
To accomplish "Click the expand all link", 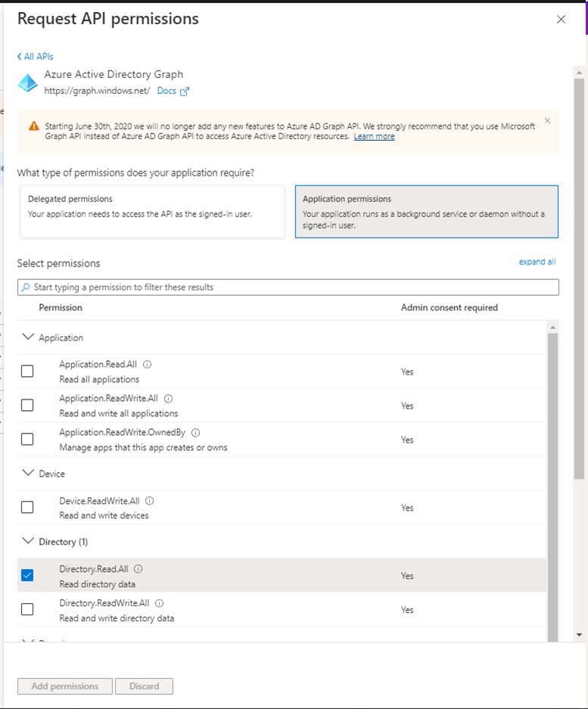I will click(537, 262).
